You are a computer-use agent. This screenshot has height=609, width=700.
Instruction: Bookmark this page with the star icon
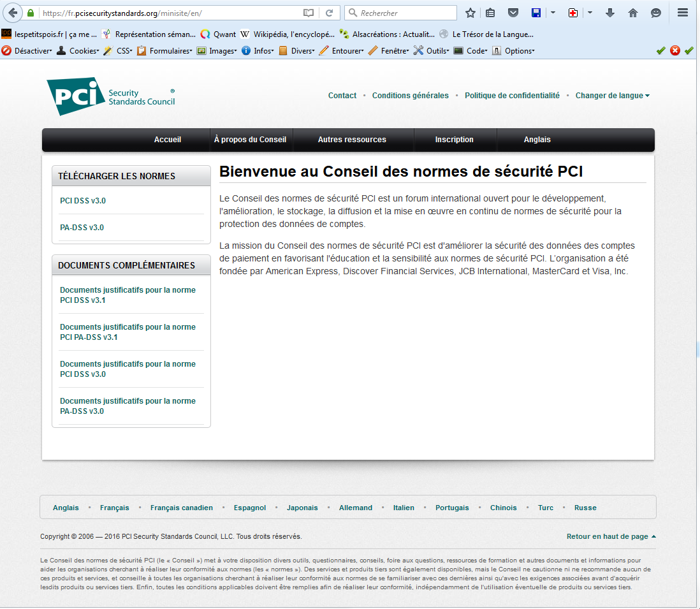click(470, 13)
